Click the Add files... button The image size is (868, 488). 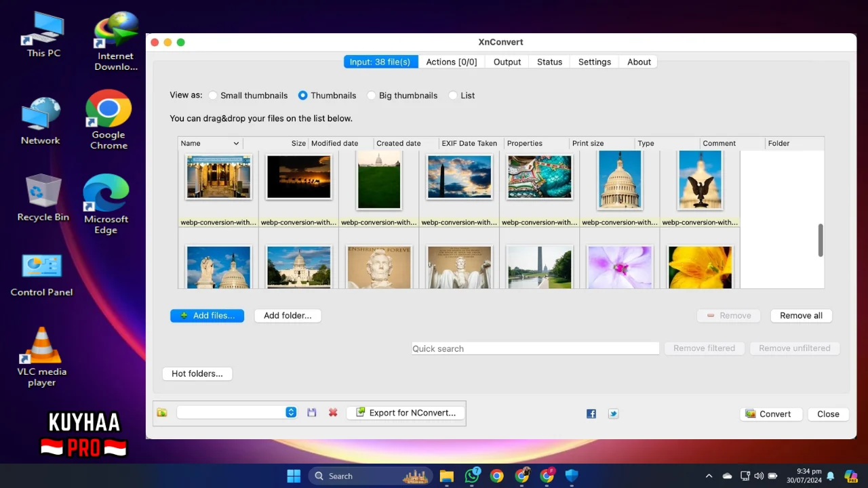point(207,315)
